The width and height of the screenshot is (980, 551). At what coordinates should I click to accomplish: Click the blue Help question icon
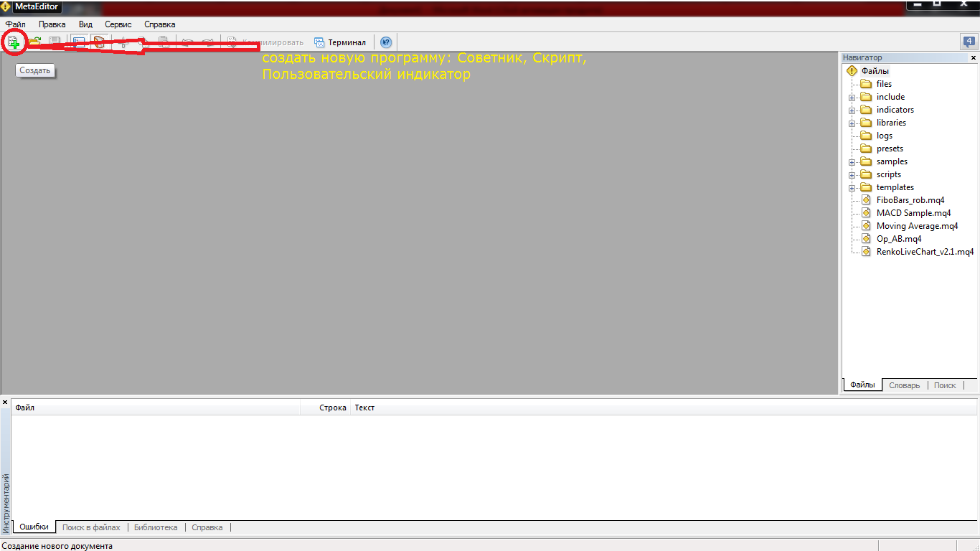click(x=386, y=42)
